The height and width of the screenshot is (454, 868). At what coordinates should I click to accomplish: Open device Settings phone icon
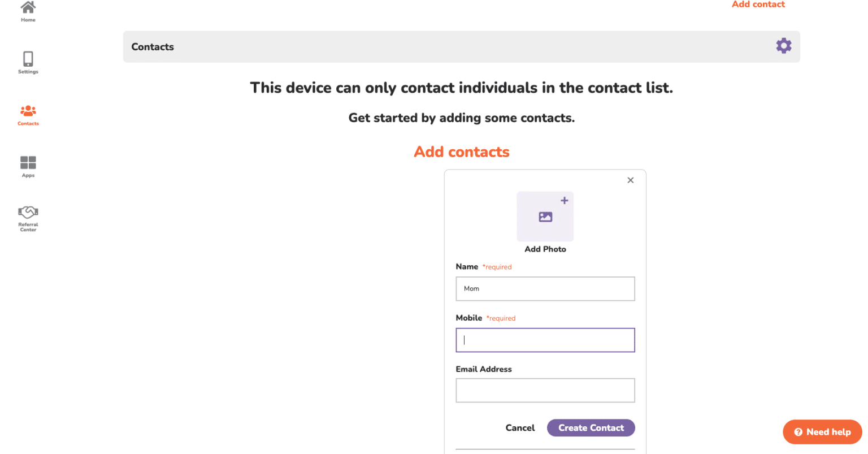(28, 60)
